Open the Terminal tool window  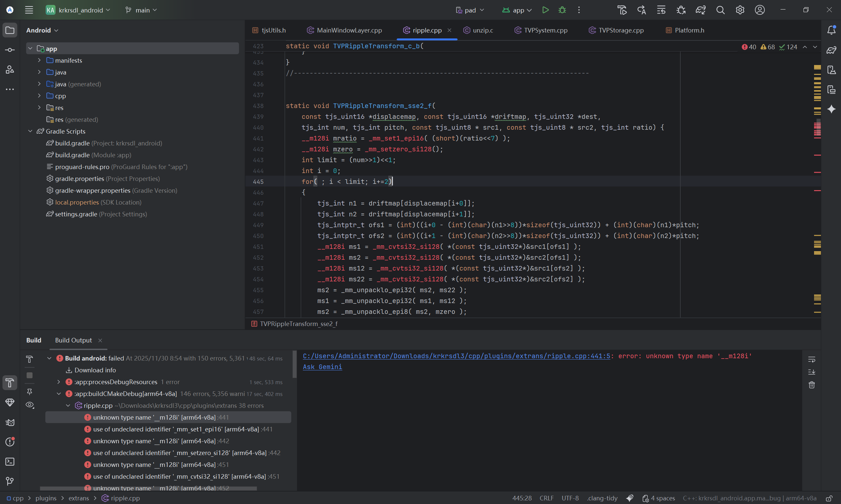[x=10, y=462]
